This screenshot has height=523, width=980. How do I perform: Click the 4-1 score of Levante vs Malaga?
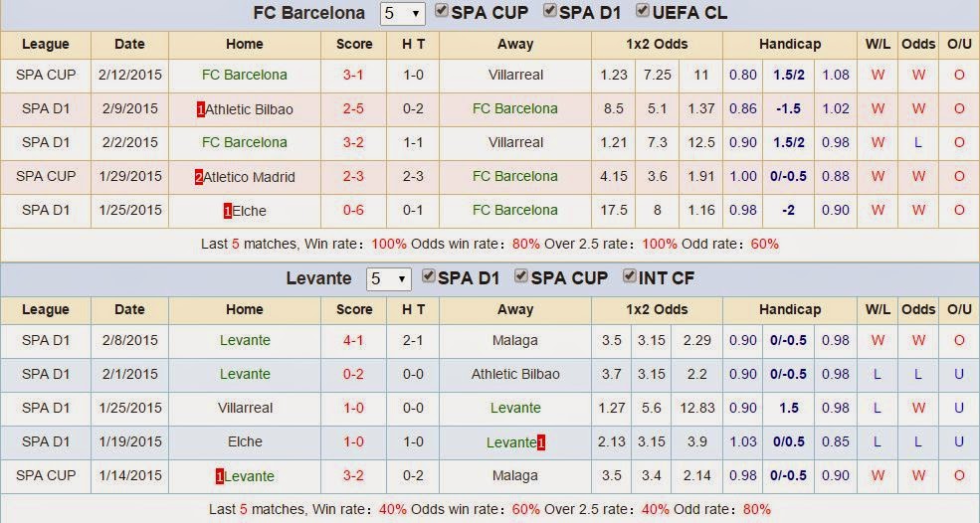tap(354, 340)
